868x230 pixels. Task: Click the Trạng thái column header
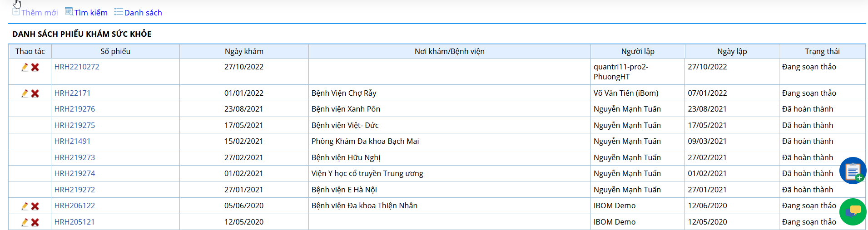(822, 51)
